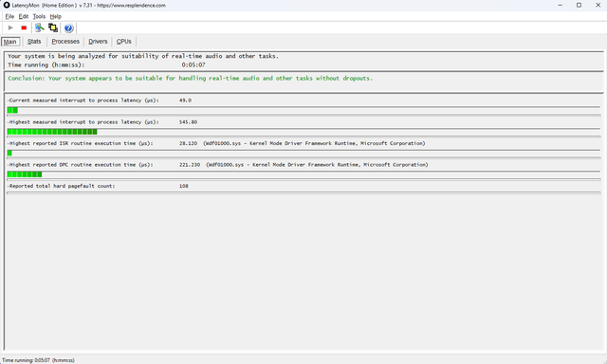Image resolution: width=607 pixels, height=364 pixels.
Task: Click the Wdf01000.sys driver text on the ISR row
Action: pos(314,143)
